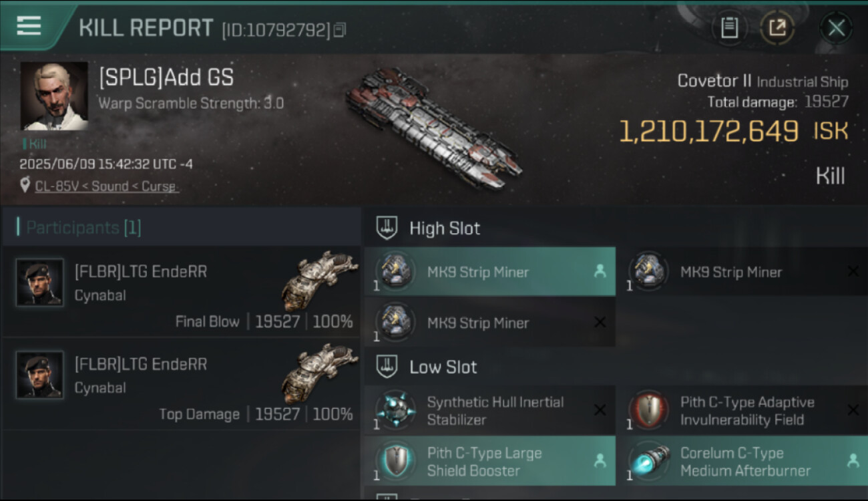The height and width of the screenshot is (501, 868).
Task: Click the High Slot section header
Action: click(444, 228)
